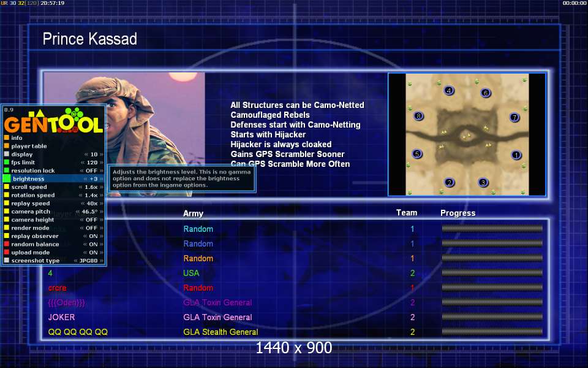Click GLA Stealth General's loading progress bar
The image size is (588, 368).
tap(492, 332)
